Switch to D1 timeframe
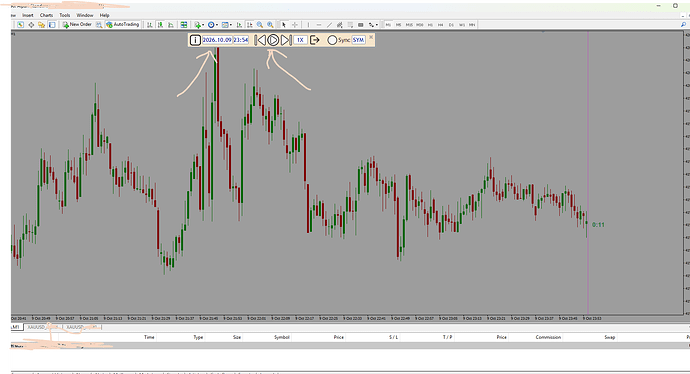690x374 pixels. 451,25
